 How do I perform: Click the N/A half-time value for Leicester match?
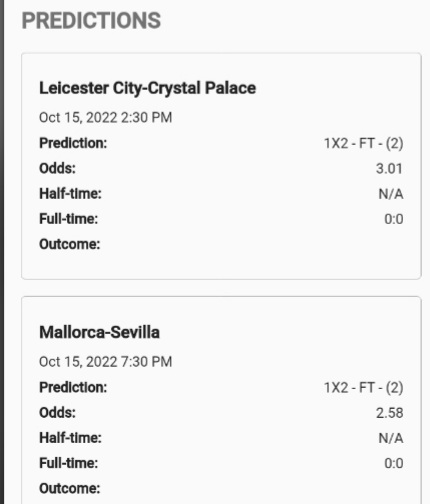(x=391, y=194)
